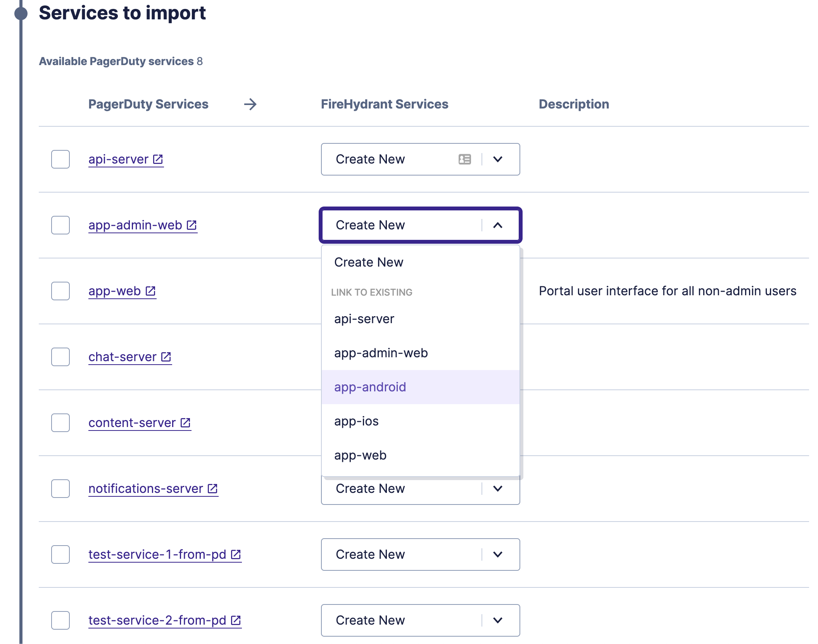
Task: Click the api-server Create New field
Action: (421, 159)
